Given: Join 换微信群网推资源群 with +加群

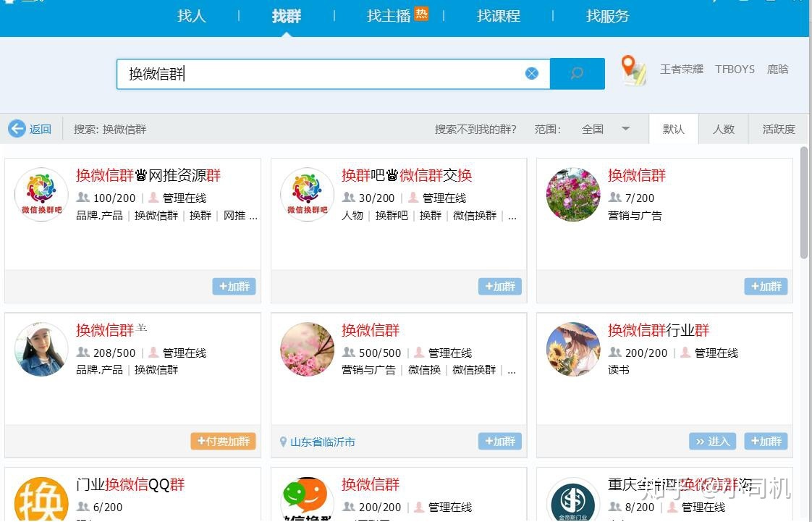Looking at the screenshot, I should (234, 287).
